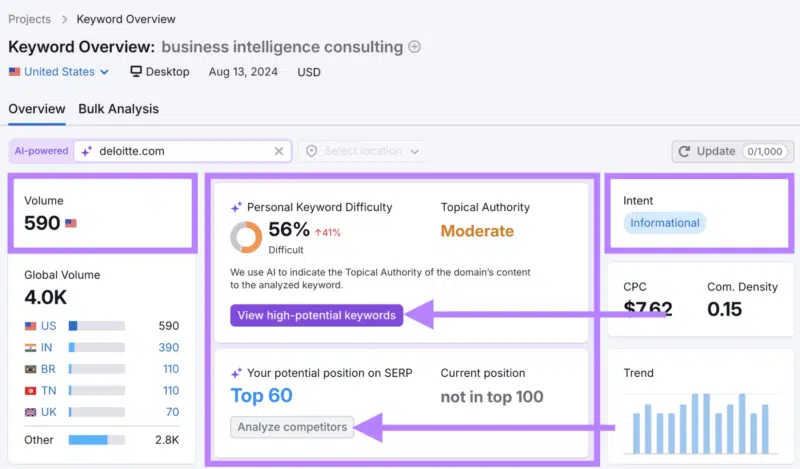Click the refresh icon on Update button
Screen dimensions: 800x469
[684, 152]
